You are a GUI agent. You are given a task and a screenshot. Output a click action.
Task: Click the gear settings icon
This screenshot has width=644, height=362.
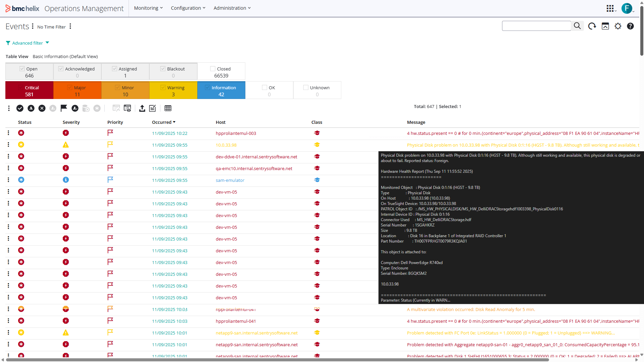618,26
